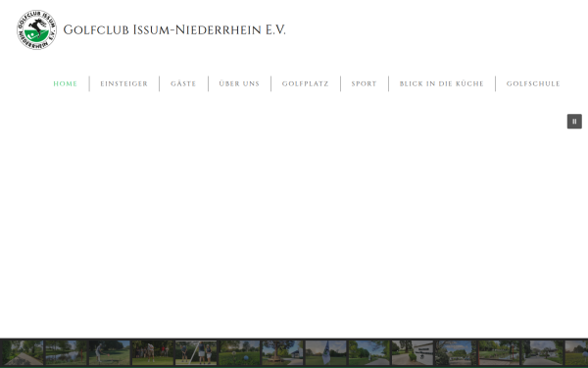This screenshot has height=368, width=588.
Task: Select the thumbnail of tree with round bench
Action: [x=283, y=352]
